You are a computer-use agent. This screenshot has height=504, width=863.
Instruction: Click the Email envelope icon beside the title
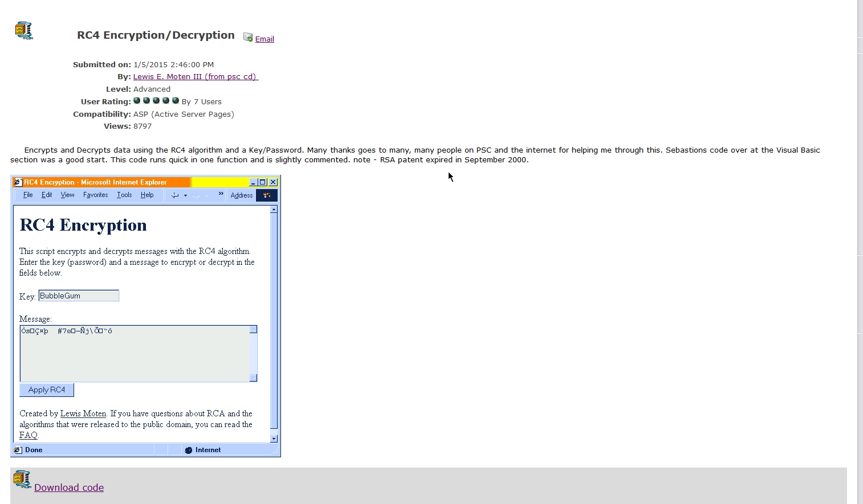[x=247, y=36]
